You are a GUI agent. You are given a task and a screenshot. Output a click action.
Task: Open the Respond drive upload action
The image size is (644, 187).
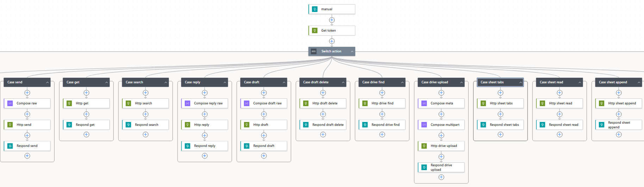pyautogui.click(x=441, y=167)
